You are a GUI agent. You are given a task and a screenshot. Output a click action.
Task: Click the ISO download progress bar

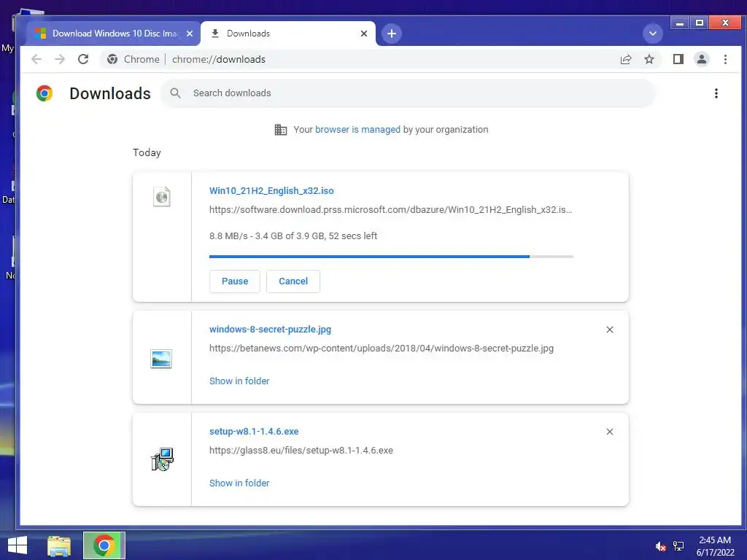(x=391, y=257)
